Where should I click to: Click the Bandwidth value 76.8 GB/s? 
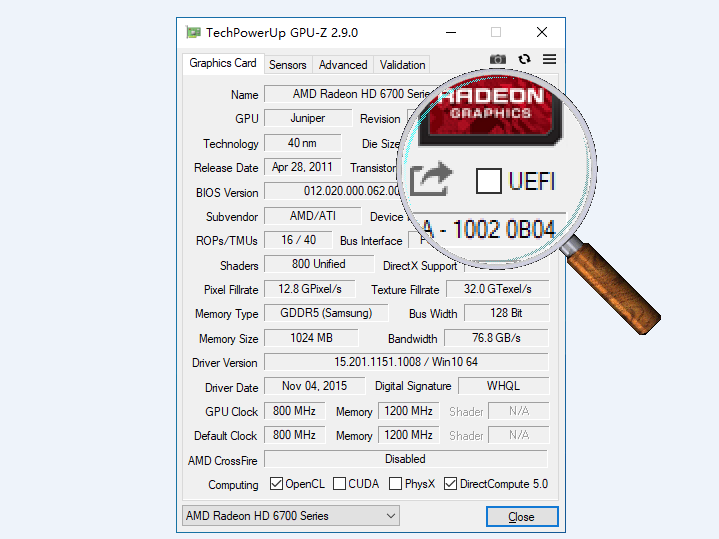[497, 338]
